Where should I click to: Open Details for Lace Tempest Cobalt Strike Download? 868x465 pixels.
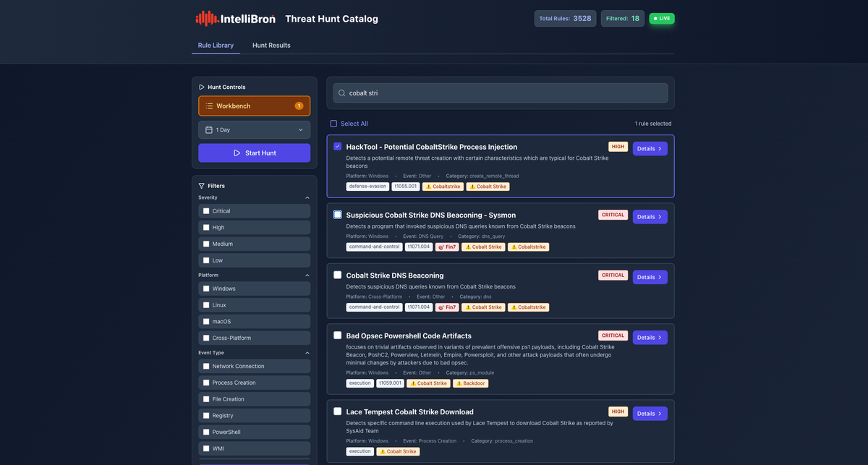650,414
